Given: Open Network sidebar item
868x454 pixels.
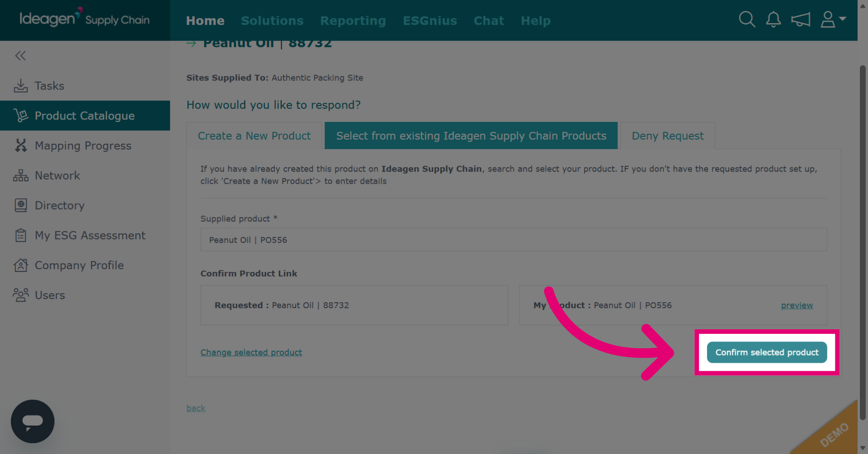Looking at the screenshot, I should (85, 175).
